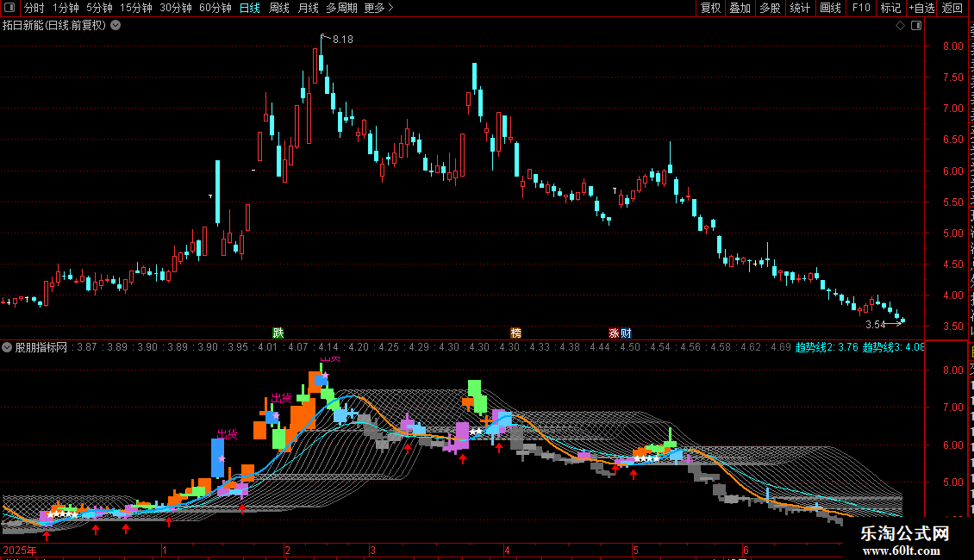The height and width of the screenshot is (560, 974).
Task: Click the 股朋指标网 indicator name
Action: pos(41,347)
